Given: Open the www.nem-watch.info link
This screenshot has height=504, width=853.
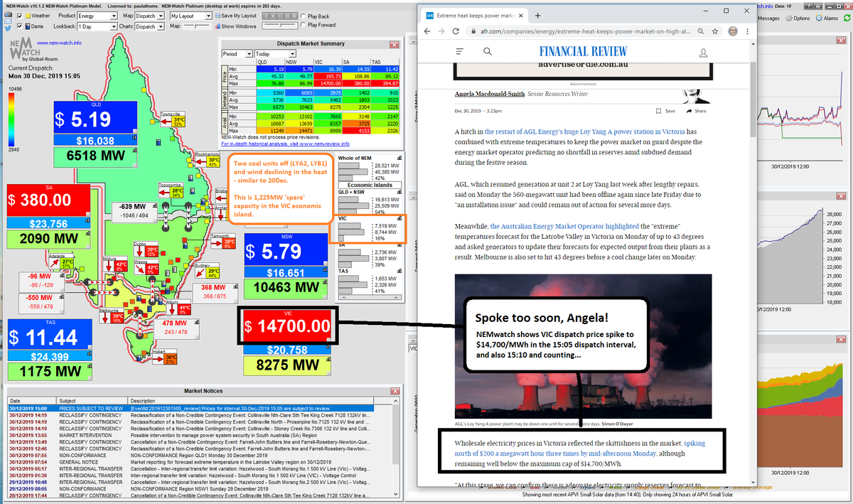Looking at the screenshot, I should (x=59, y=43).
